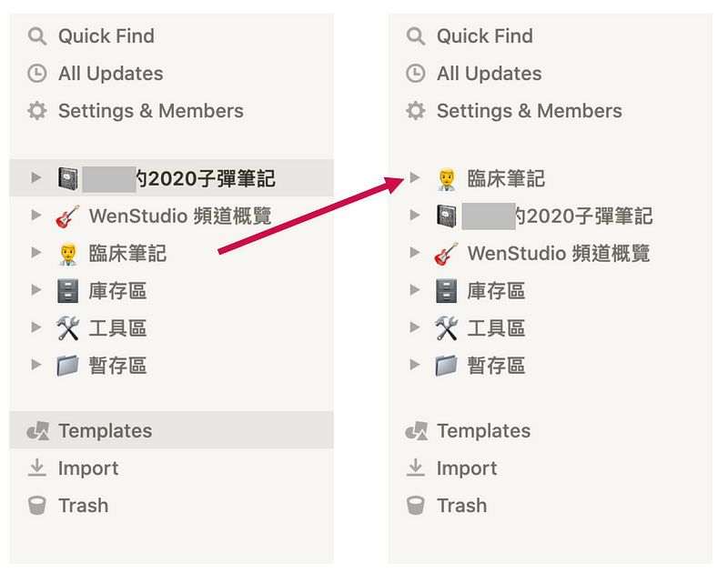Click Import download icon in right sidebar
This screenshot has height=573, width=728.
tap(415, 467)
